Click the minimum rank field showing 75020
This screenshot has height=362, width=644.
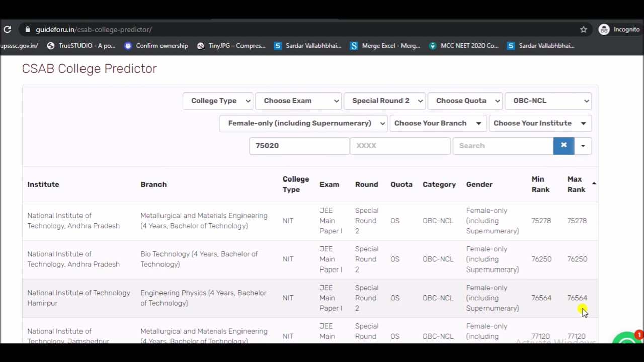pos(299,146)
